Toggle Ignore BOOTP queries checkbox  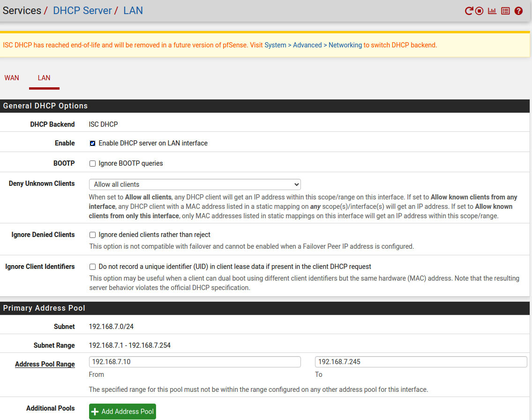pyautogui.click(x=92, y=163)
